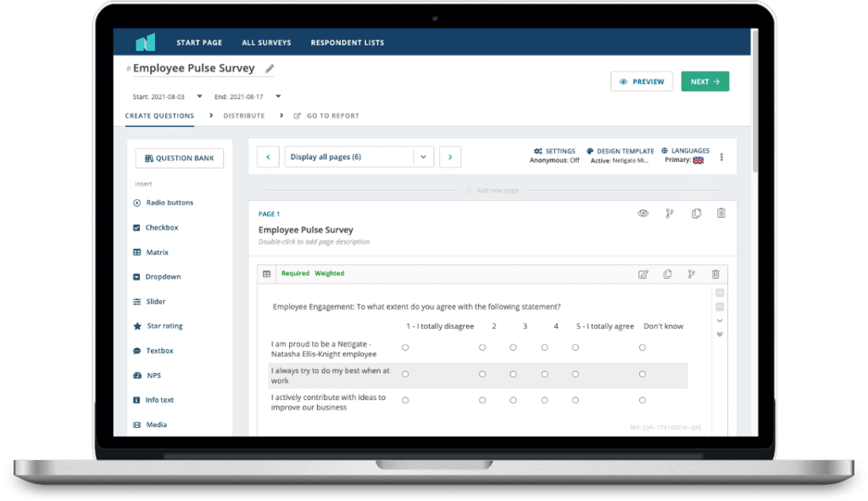
Task: Open the All Surveys menu item
Action: (x=266, y=42)
